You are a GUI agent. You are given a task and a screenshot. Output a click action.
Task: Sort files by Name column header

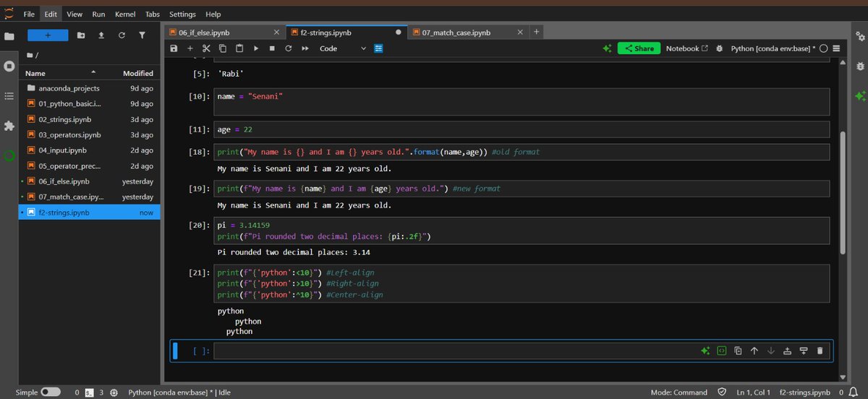coord(61,73)
